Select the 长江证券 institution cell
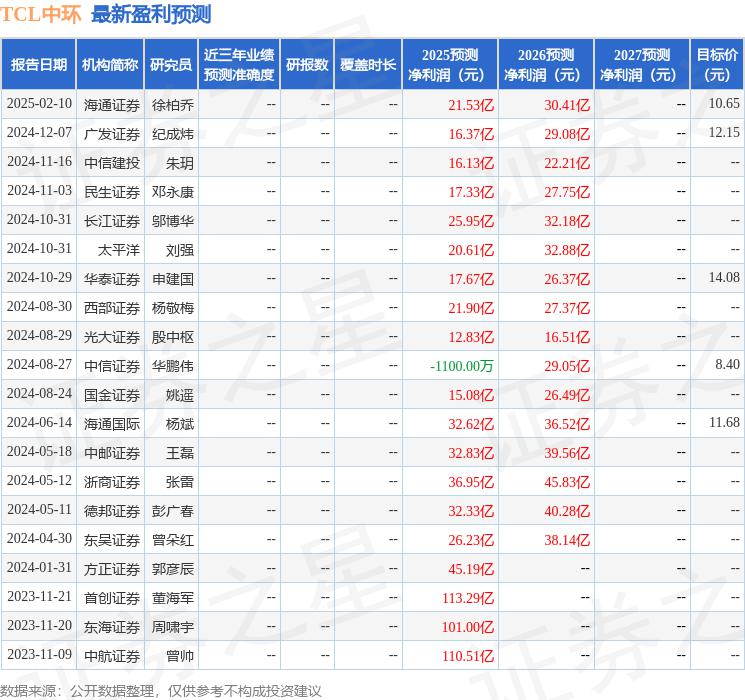The image size is (745, 700). pos(112,221)
